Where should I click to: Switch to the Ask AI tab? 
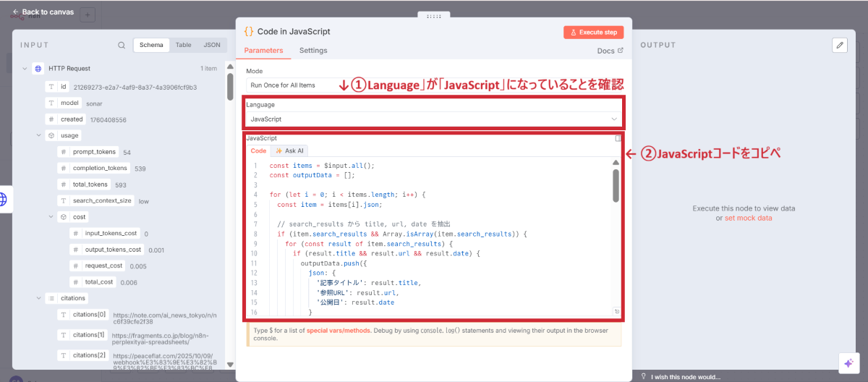point(289,151)
